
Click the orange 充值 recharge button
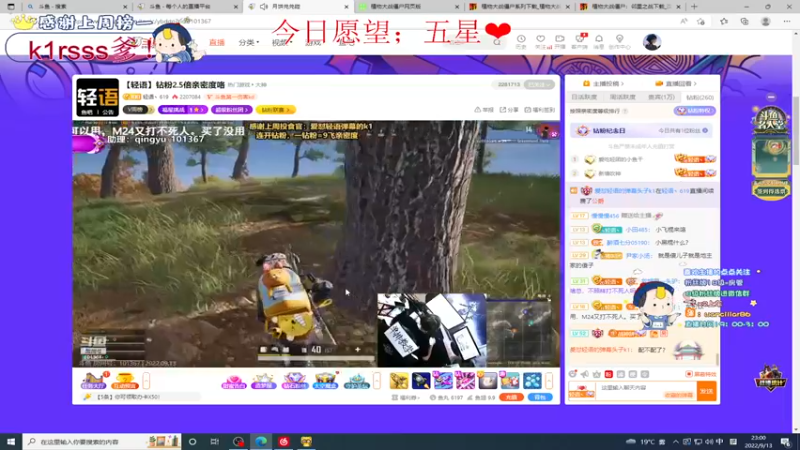tap(512, 397)
